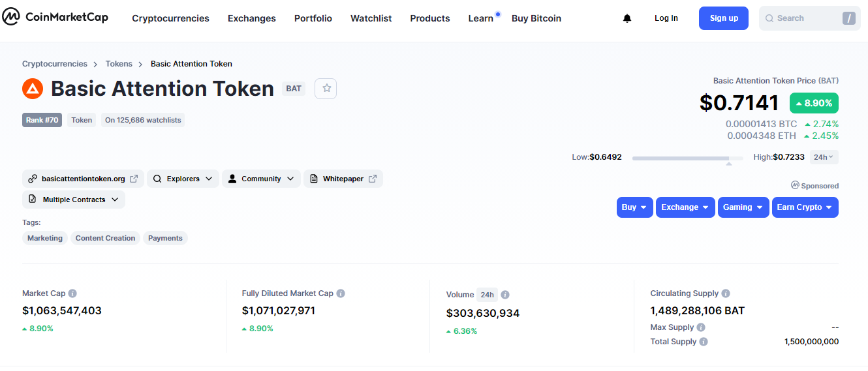Click the Basic Attention Token logo icon
The width and height of the screenshot is (868, 371).
(x=33, y=89)
